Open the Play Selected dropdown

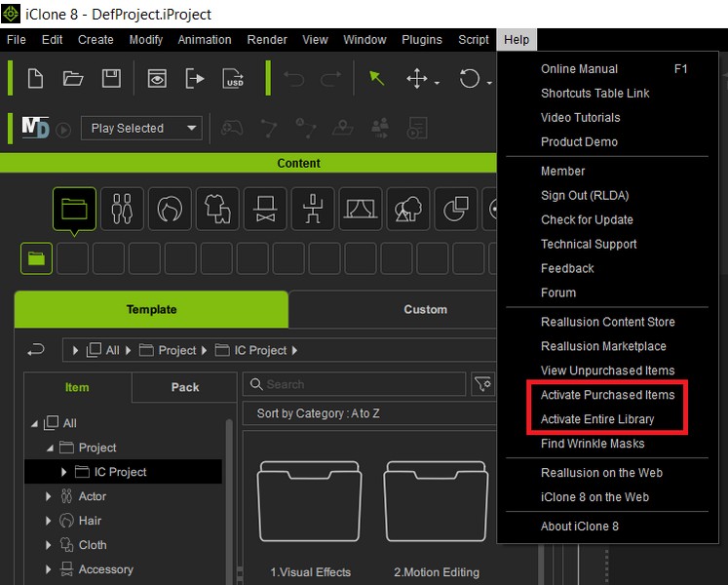141,128
